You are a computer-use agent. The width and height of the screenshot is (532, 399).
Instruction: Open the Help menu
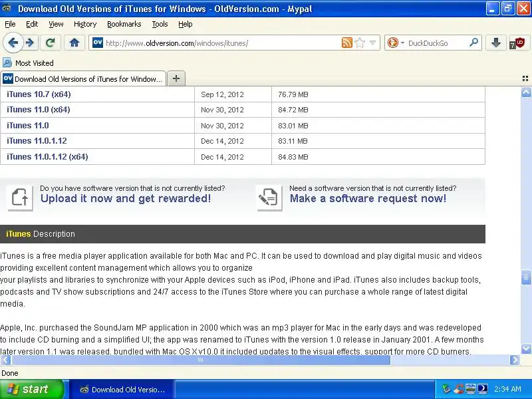pos(186,24)
